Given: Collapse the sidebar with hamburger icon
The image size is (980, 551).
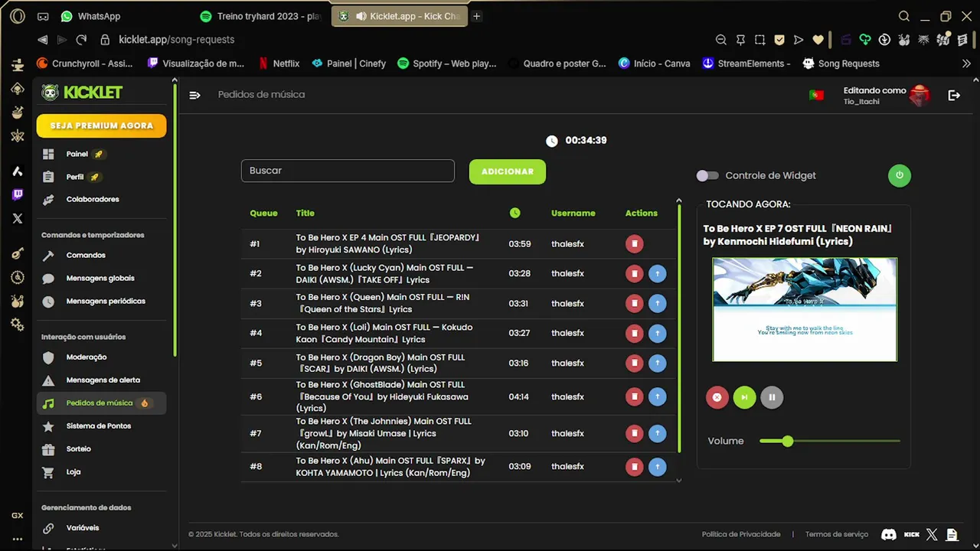Looking at the screenshot, I should coord(194,95).
